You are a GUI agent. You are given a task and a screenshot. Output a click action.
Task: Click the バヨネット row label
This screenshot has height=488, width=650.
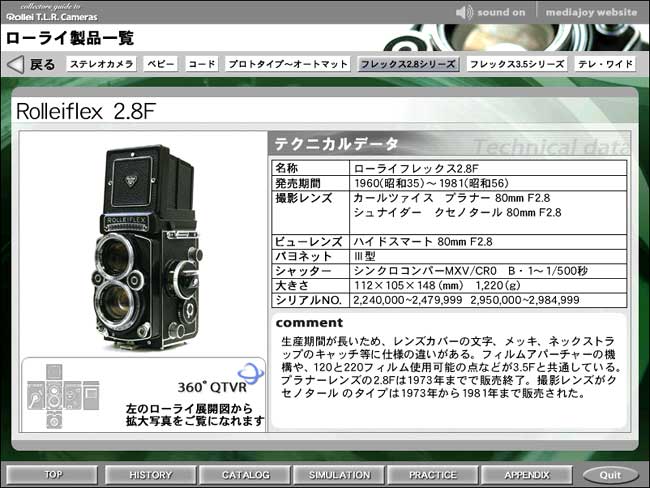click(x=303, y=256)
